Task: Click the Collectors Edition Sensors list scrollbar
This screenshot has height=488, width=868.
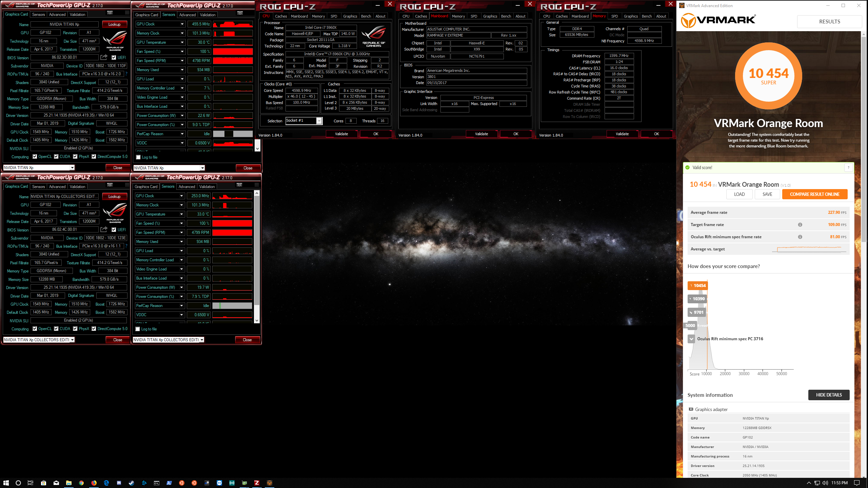Action: pos(257,257)
